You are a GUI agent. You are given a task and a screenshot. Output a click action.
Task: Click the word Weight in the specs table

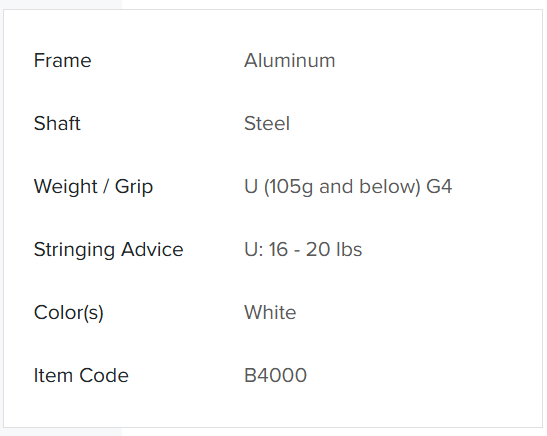(66, 187)
